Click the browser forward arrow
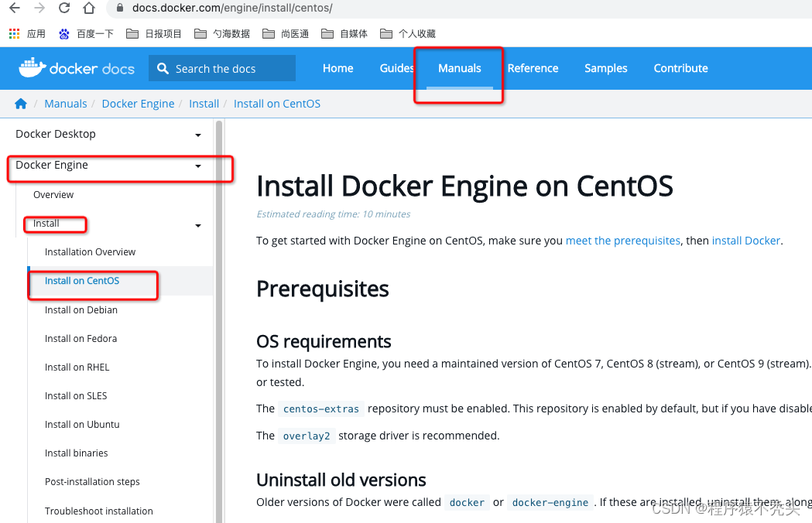 coord(39,8)
